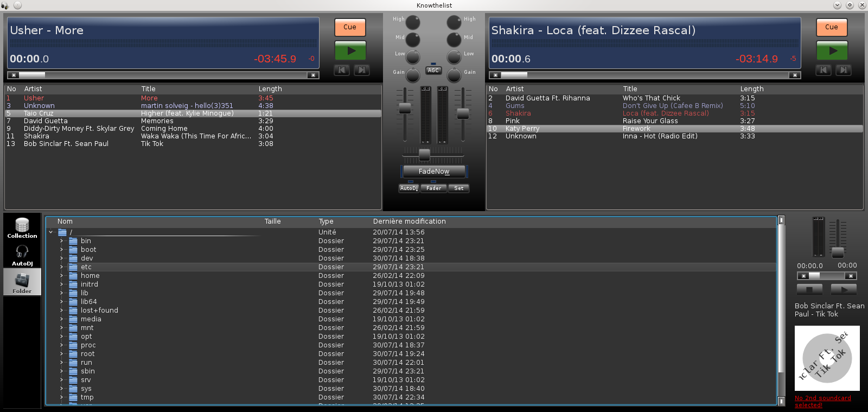Sort file browser by Dernière modification

point(409,221)
